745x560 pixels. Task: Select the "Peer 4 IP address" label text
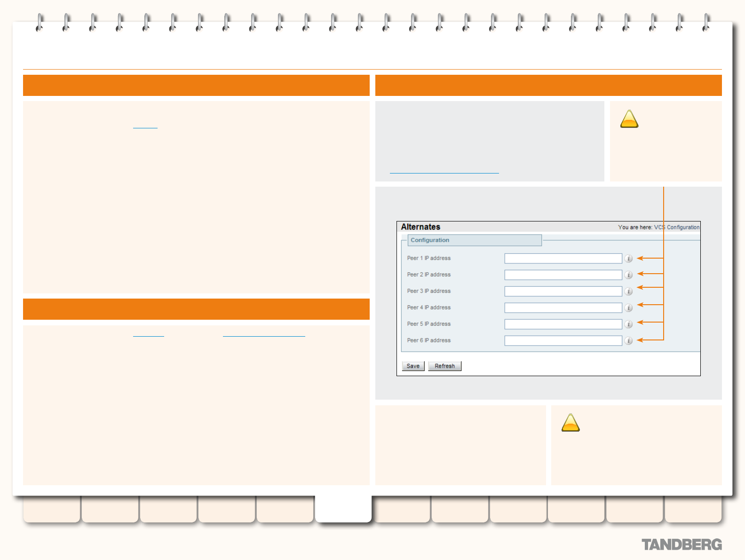[428, 308]
